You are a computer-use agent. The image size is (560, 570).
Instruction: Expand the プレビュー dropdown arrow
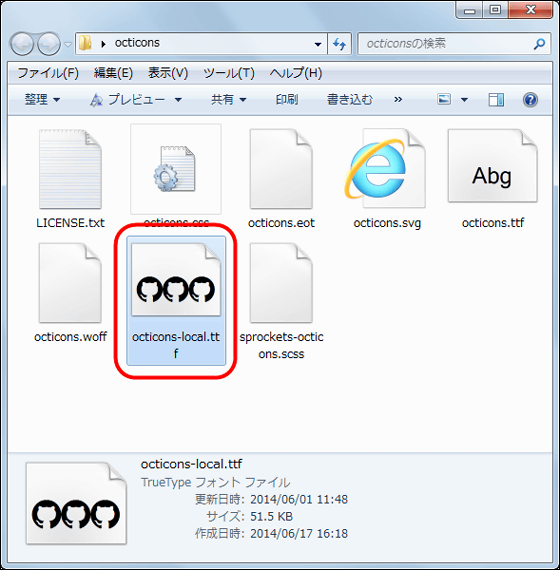178,100
